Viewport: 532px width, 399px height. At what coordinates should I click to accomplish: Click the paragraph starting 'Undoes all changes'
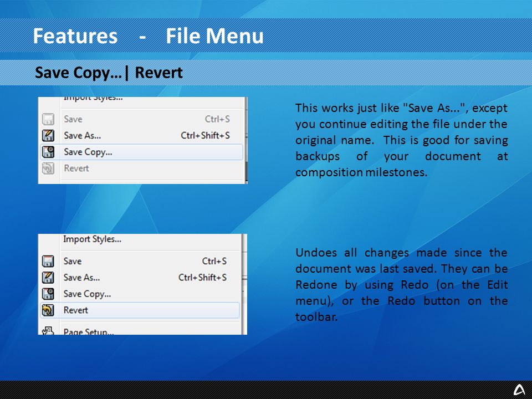click(x=401, y=285)
